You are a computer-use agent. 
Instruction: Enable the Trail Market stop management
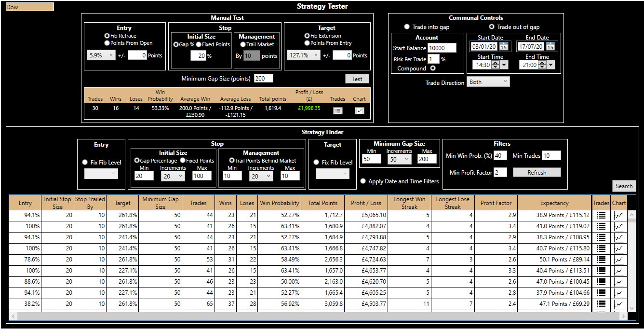point(243,44)
